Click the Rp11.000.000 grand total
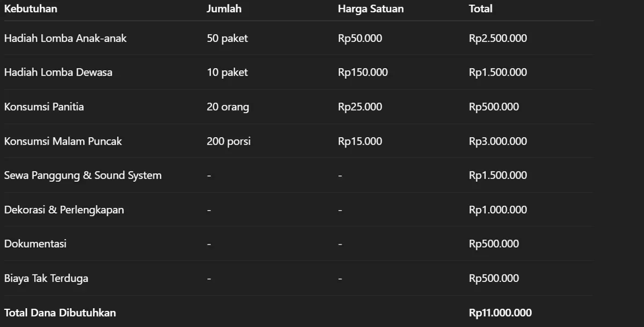Image resolution: width=644 pixels, height=327 pixels. (500, 313)
